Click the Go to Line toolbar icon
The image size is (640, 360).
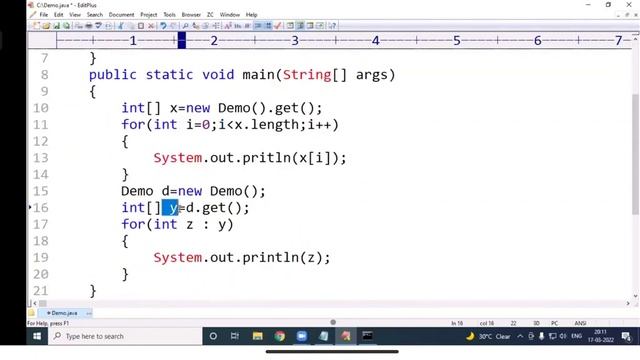[x=216, y=26]
